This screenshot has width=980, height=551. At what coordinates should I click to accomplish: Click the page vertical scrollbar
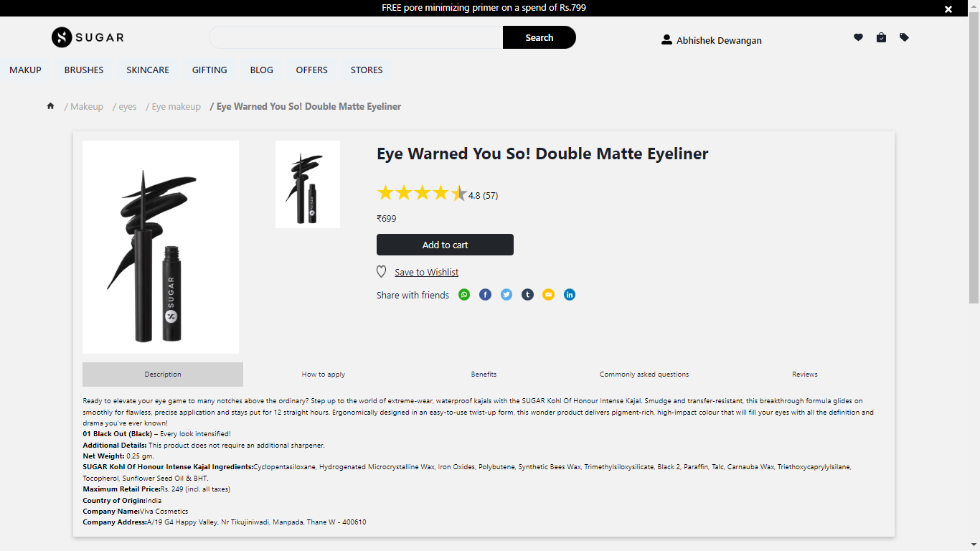point(974,158)
